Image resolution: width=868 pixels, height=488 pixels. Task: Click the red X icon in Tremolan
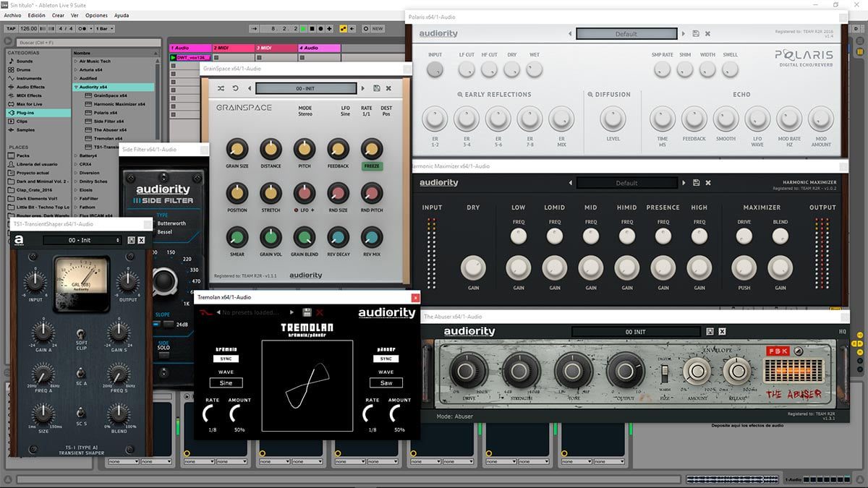tap(320, 312)
